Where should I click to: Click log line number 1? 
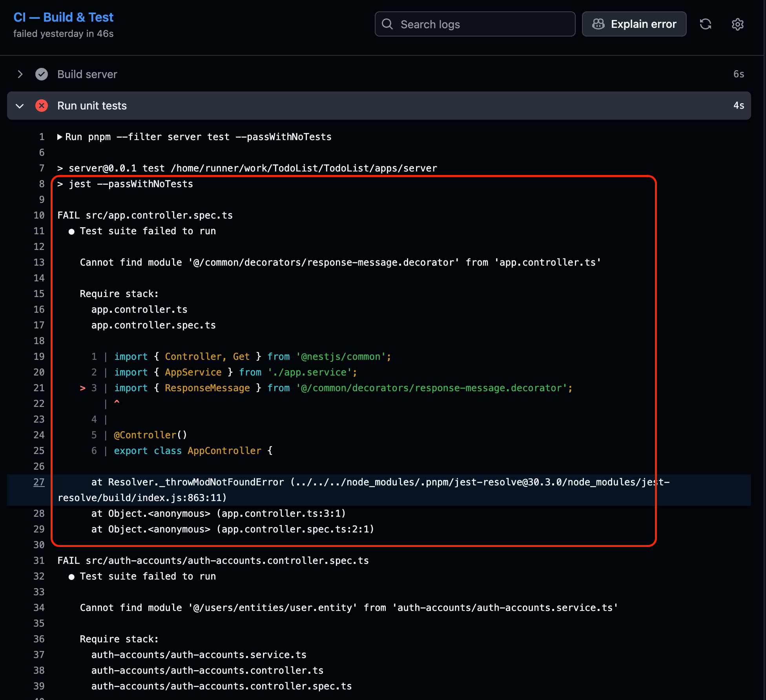point(42,137)
